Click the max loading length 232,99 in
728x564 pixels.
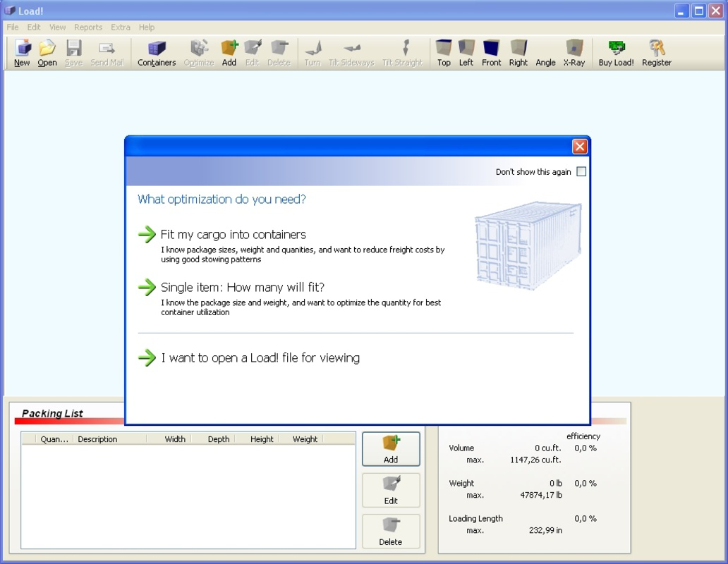pyautogui.click(x=545, y=531)
